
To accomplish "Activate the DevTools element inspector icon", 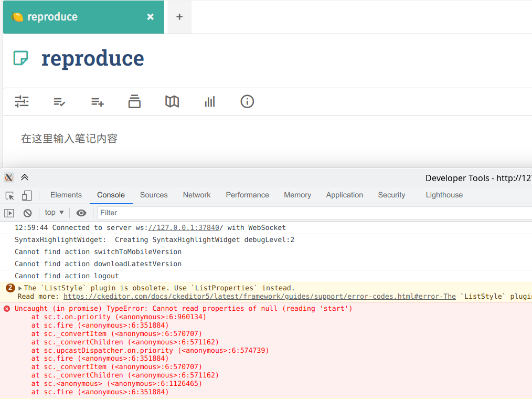I will click(x=9, y=195).
